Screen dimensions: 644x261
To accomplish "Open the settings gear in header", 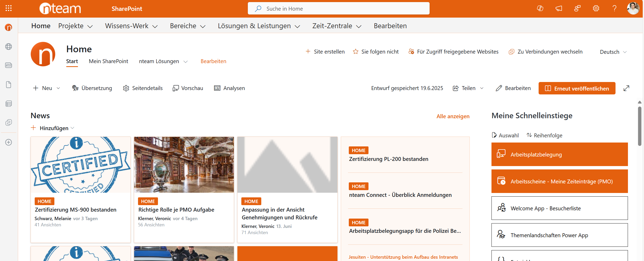I will coord(596,9).
